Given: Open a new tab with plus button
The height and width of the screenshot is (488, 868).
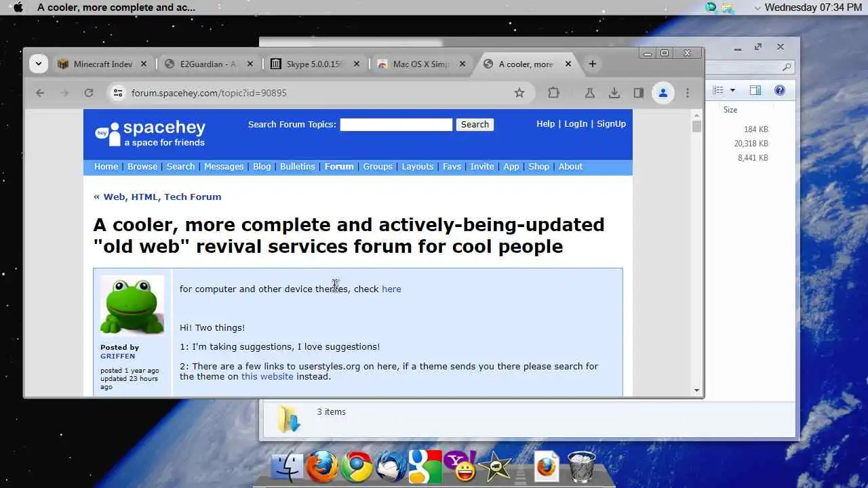Looking at the screenshot, I should (x=592, y=64).
